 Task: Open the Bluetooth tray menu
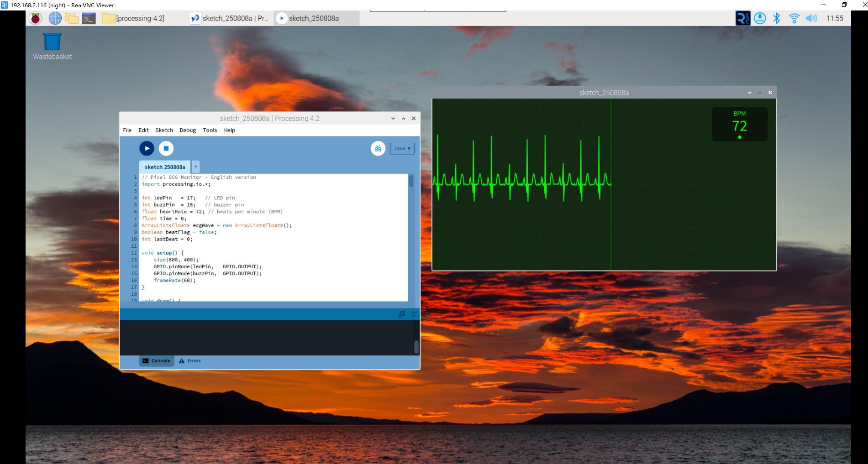tap(777, 18)
